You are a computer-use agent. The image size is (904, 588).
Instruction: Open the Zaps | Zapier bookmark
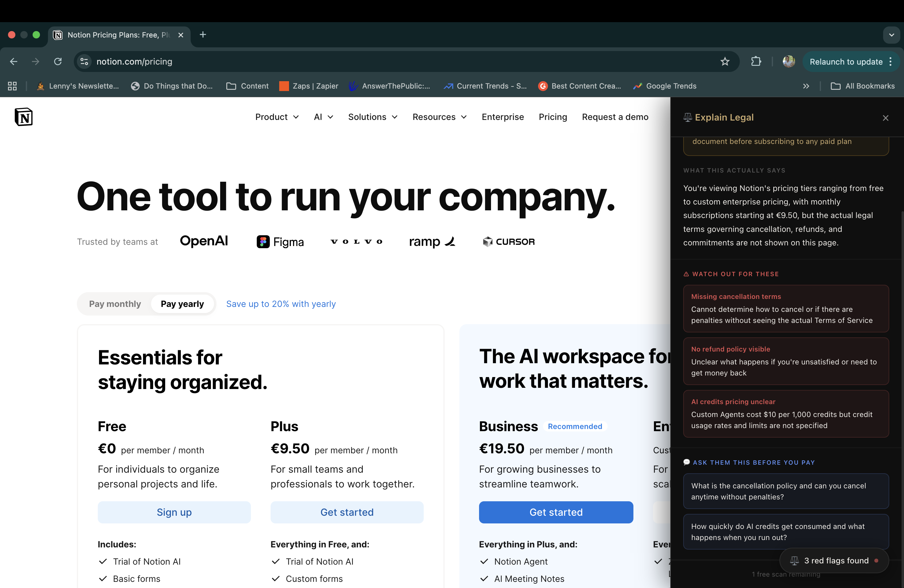tap(309, 86)
